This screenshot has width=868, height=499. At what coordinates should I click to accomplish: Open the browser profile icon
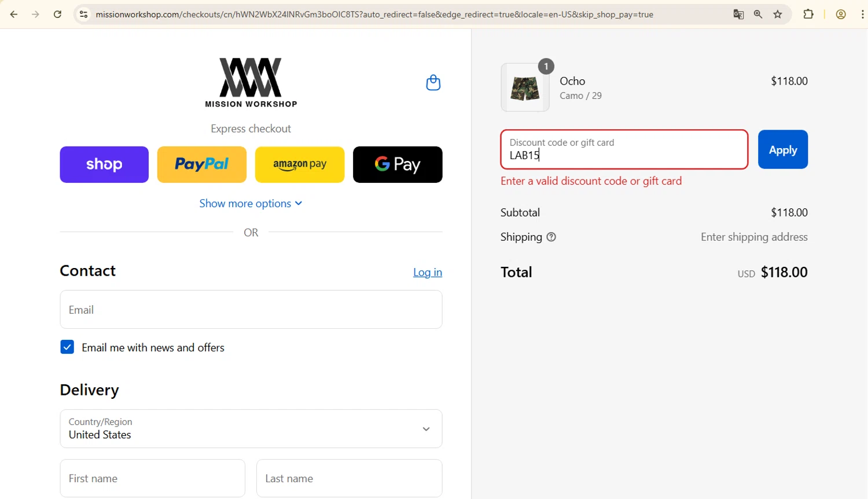tap(841, 14)
